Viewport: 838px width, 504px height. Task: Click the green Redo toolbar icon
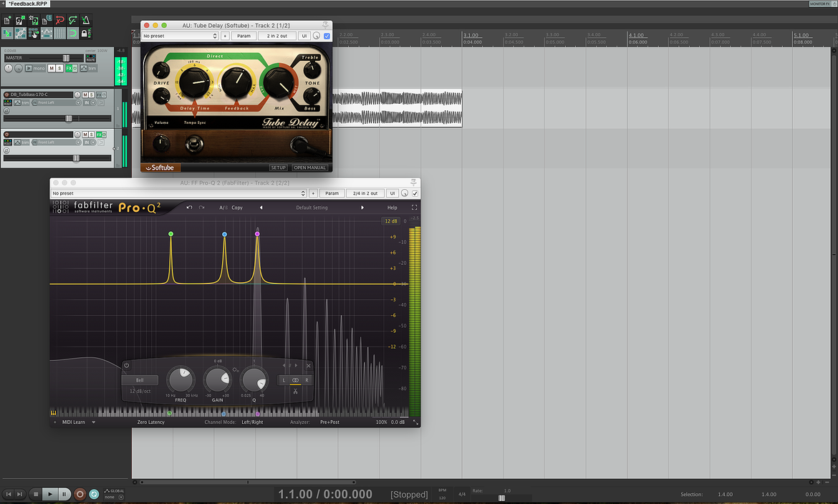[72, 20]
